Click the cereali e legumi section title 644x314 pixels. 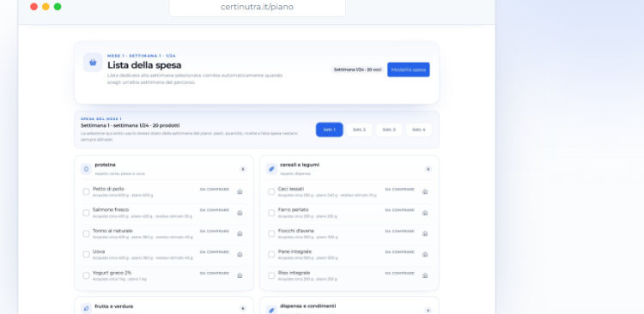point(300,165)
